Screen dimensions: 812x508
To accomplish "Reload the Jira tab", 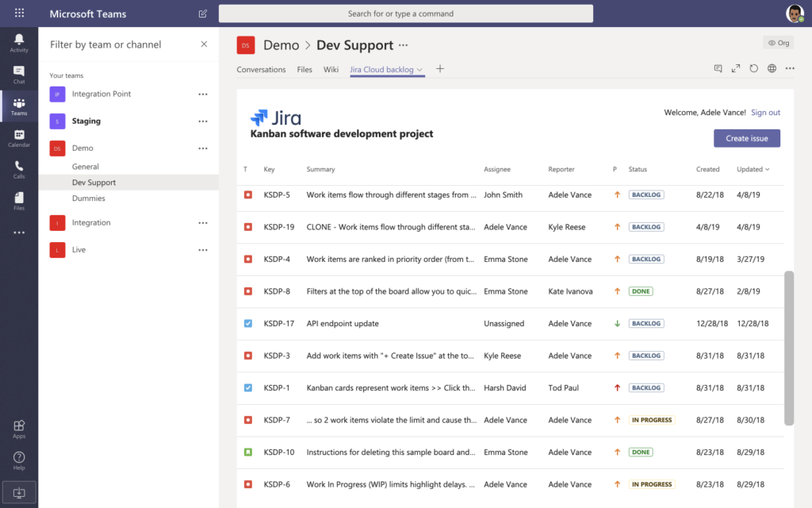I will point(754,68).
